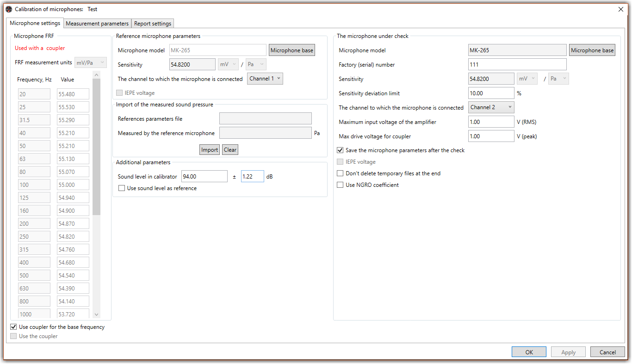632x364 pixels.
Task: Click the Factory (serial) number field
Action: click(517, 64)
